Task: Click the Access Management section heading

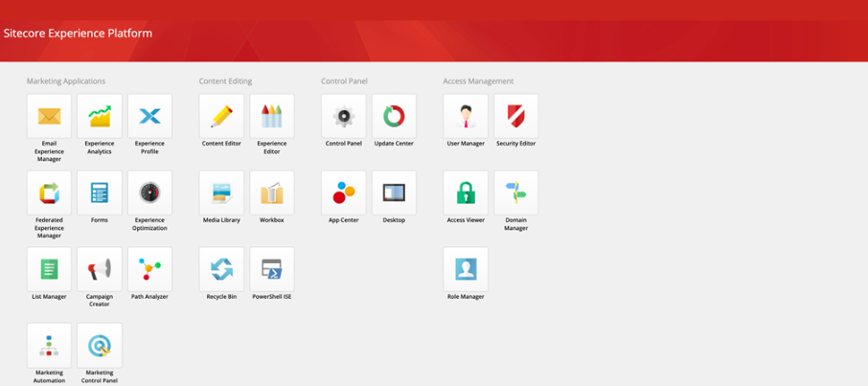Action: click(478, 81)
